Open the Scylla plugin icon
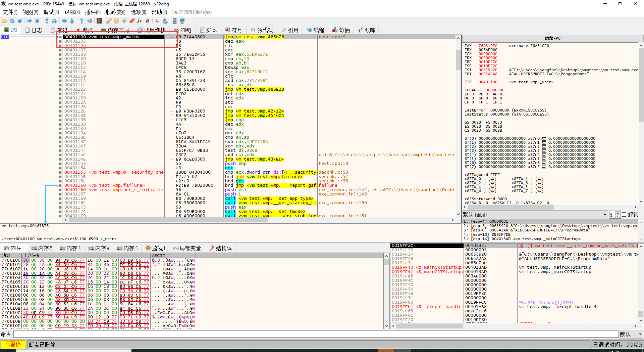Screen dimensions: 644x352 click(99, 21)
